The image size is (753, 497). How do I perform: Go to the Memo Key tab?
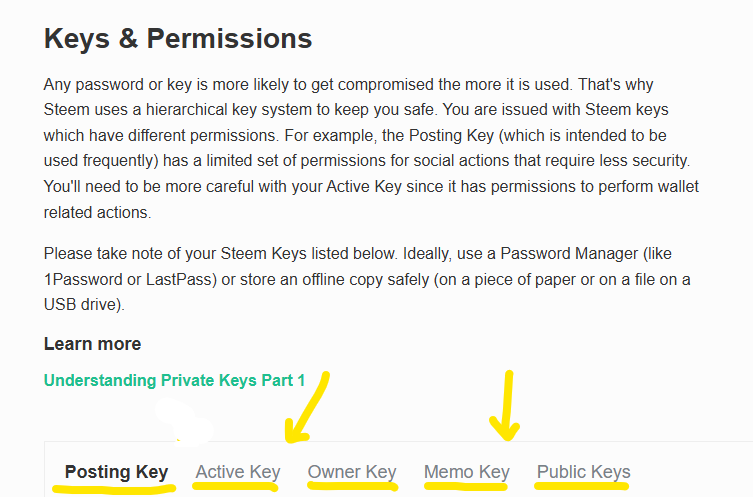point(466,471)
